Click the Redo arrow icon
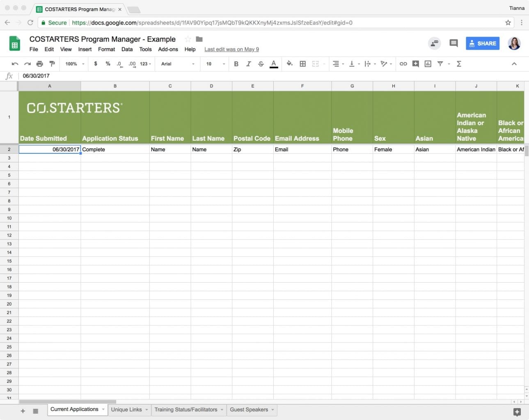Viewport: 529px width, 420px height. 27,64
